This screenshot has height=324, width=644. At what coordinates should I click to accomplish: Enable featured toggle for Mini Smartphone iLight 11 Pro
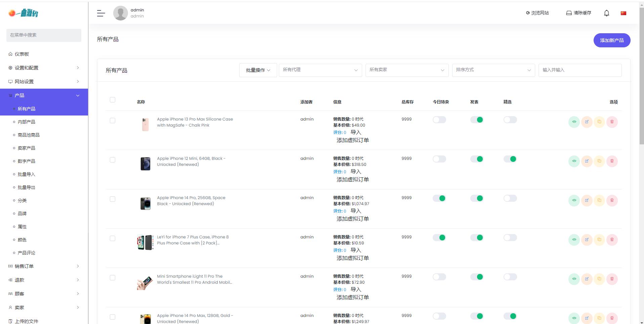(510, 277)
